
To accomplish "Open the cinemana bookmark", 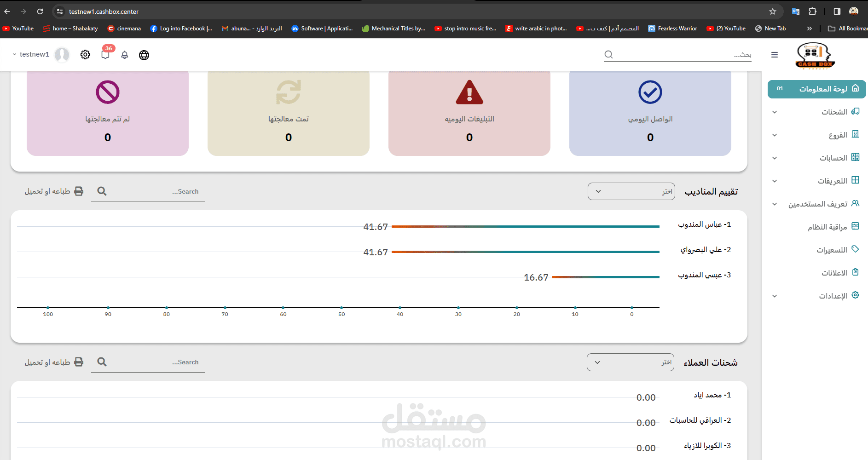I will [124, 29].
